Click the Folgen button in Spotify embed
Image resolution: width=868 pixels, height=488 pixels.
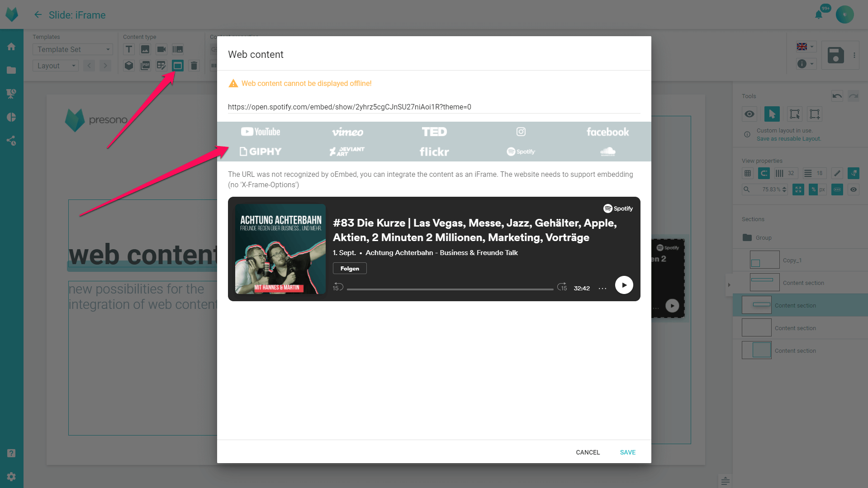pyautogui.click(x=350, y=269)
